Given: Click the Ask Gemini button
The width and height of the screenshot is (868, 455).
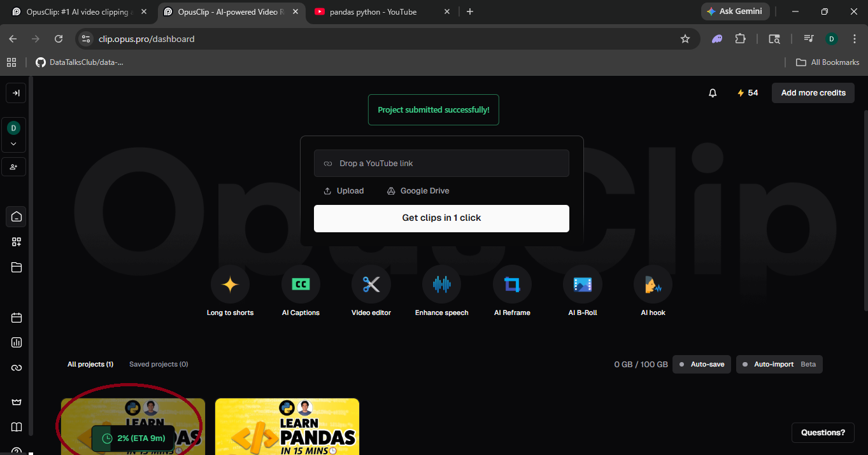Looking at the screenshot, I should click(x=735, y=11).
